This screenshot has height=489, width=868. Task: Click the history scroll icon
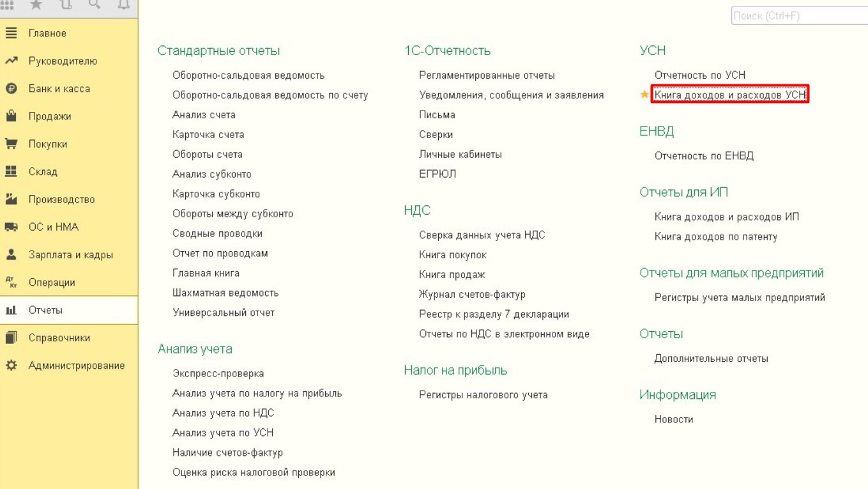coord(65,5)
